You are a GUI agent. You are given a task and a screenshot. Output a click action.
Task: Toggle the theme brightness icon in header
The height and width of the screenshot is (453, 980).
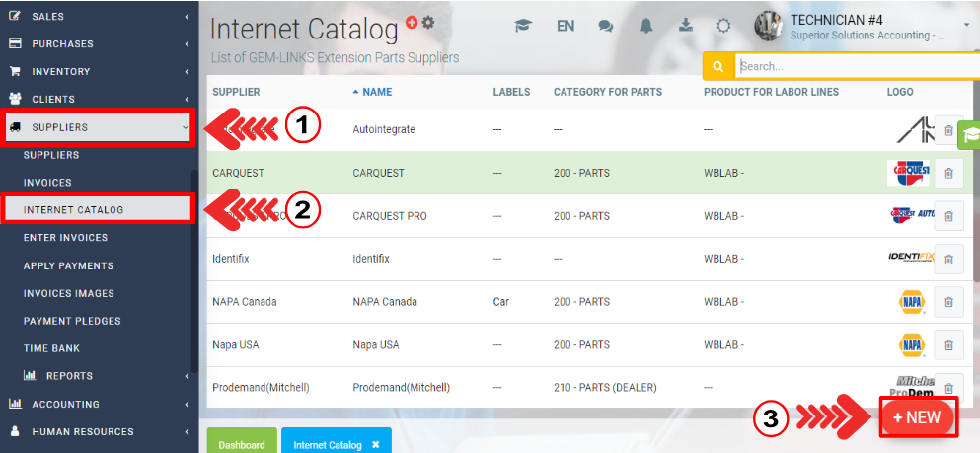point(723,26)
